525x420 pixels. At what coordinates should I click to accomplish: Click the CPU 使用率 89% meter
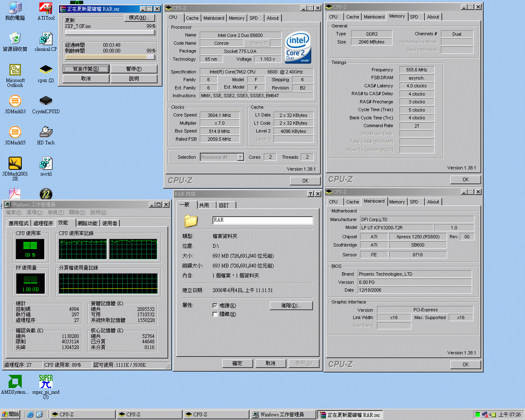click(30, 249)
